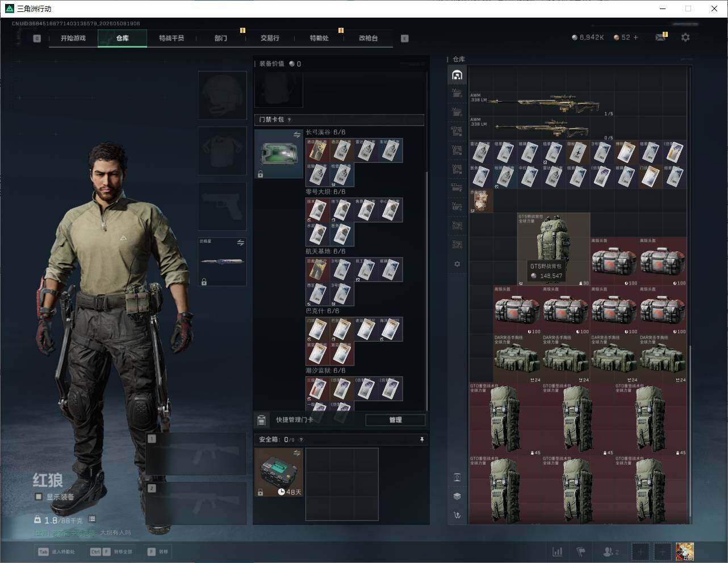Select the main warehouse icon in the sidebar
728x563 pixels.
point(457,75)
